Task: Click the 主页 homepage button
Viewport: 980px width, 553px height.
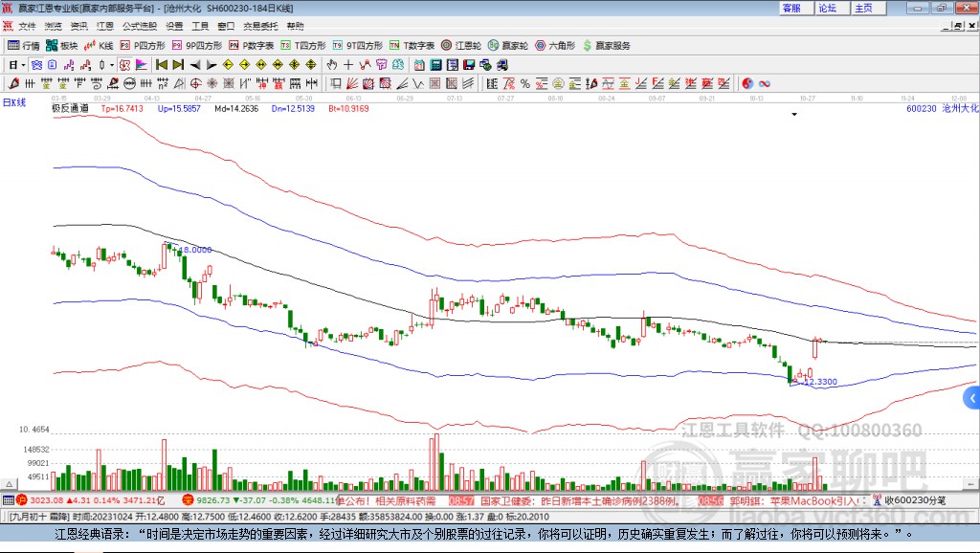Action: click(869, 8)
